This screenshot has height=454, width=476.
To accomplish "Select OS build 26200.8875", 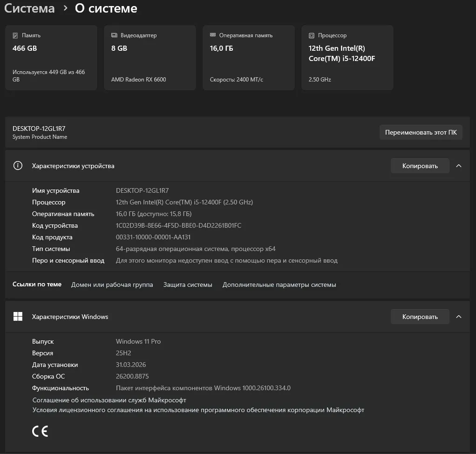I will (x=132, y=376).
